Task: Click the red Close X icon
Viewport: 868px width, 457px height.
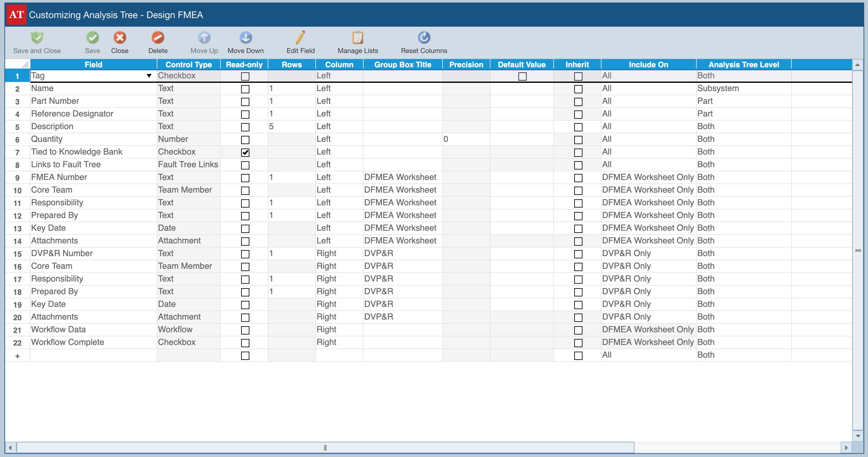Action: (x=120, y=38)
